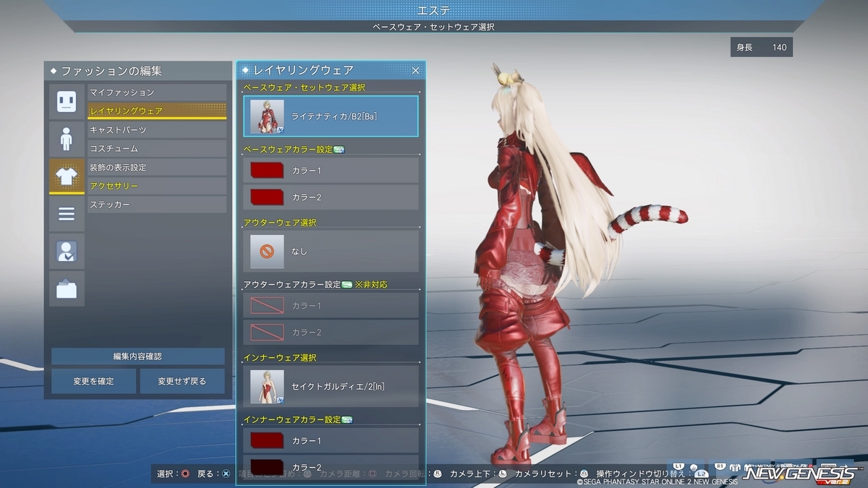Click the エステ title at top

[x=434, y=10]
